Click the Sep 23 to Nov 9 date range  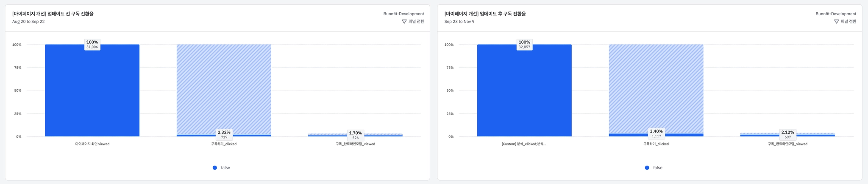pos(459,22)
